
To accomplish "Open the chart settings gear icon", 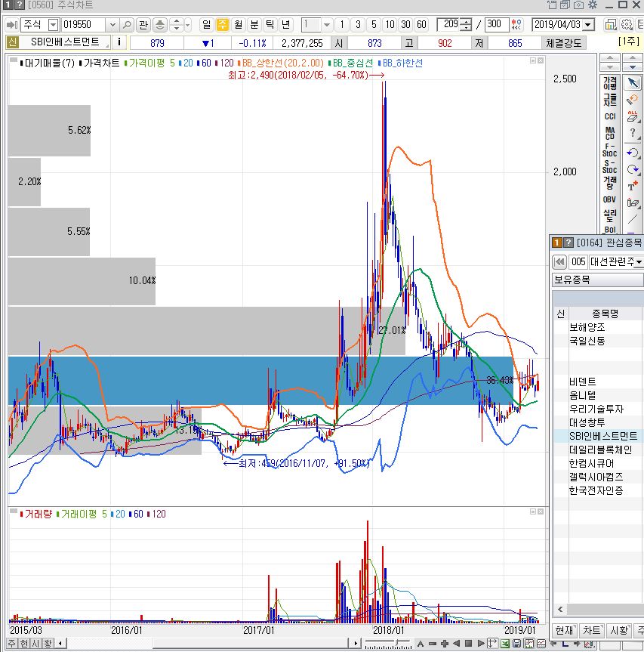I will pyautogui.click(x=626, y=24).
